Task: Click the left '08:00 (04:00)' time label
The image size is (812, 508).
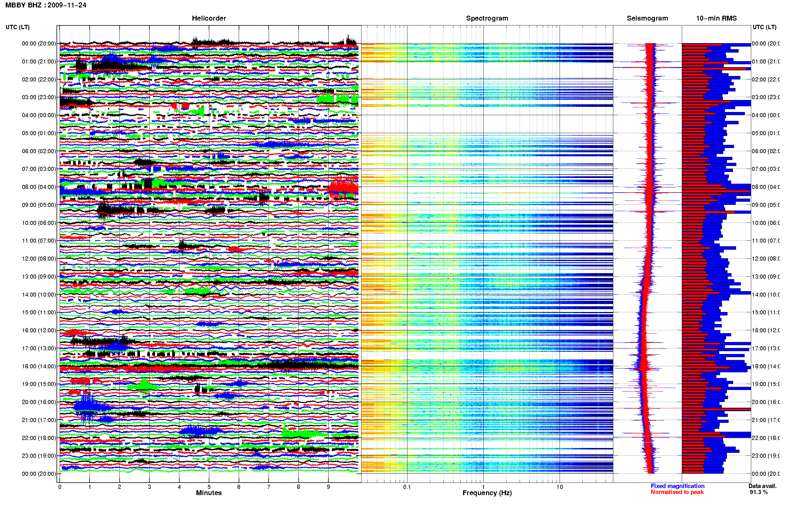Action: pos(39,187)
